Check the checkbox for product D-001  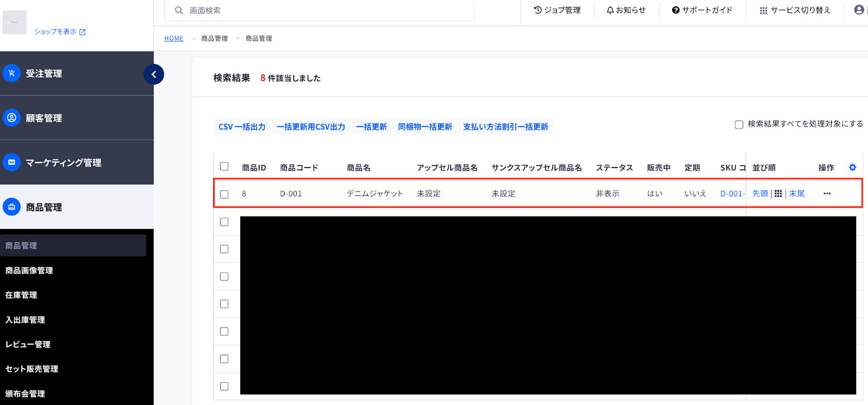coord(224,194)
